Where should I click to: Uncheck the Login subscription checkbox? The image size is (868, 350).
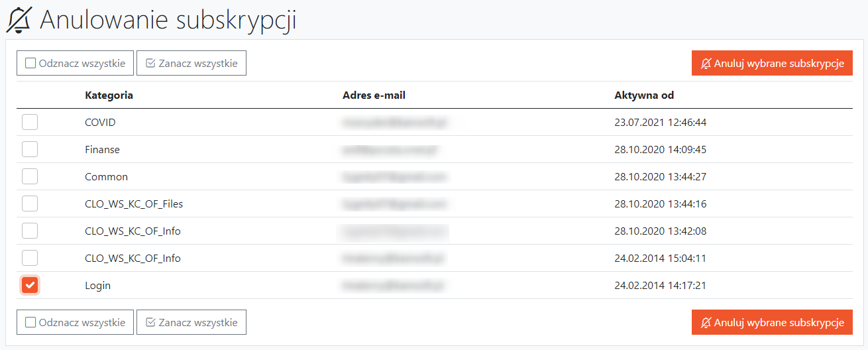(30, 286)
